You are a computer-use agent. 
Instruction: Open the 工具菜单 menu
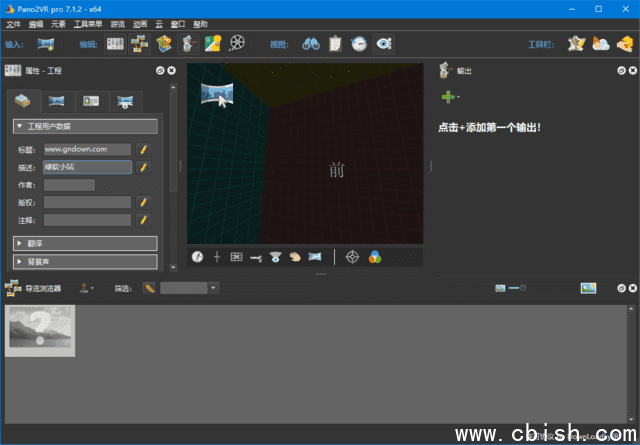point(88,23)
